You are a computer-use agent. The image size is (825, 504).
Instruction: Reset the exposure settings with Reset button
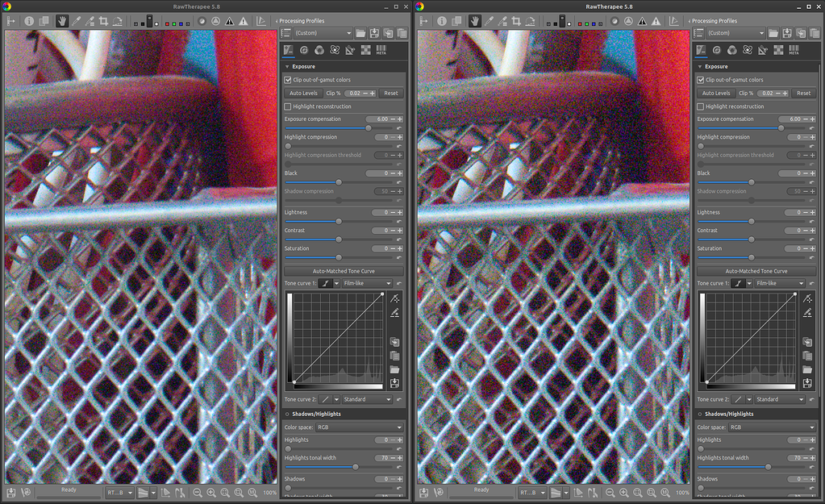click(390, 93)
